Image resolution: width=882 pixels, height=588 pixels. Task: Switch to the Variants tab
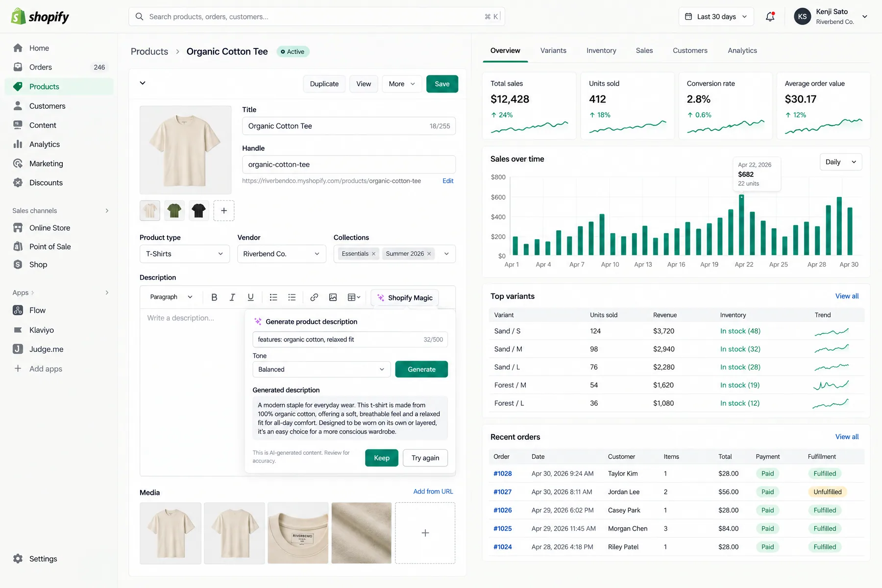pyautogui.click(x=553, y=50)
